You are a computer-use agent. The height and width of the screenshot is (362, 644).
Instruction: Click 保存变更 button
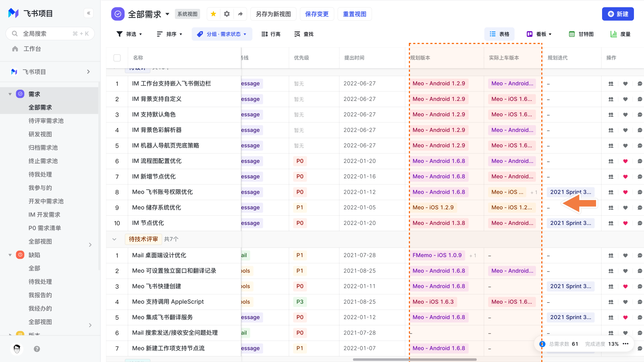click(317, 14)
